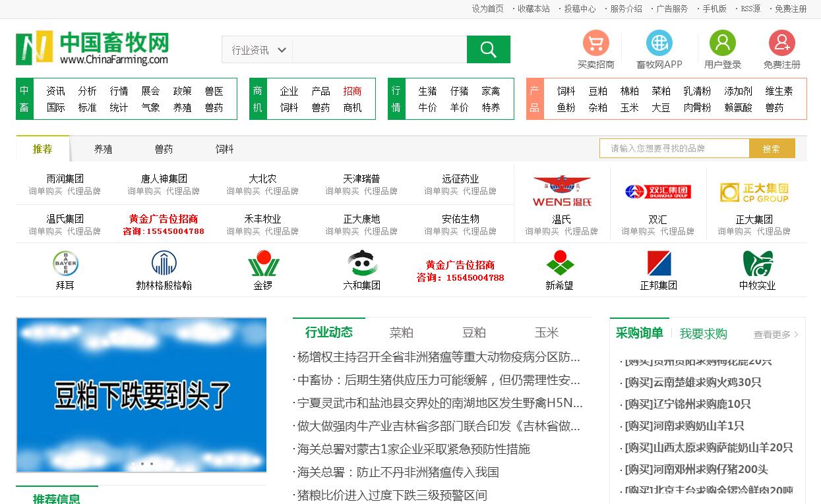This screenshot has height=504, width=821.
Task: Expand the 行业资讯 search category dropdown
Action: coord(258,50)
